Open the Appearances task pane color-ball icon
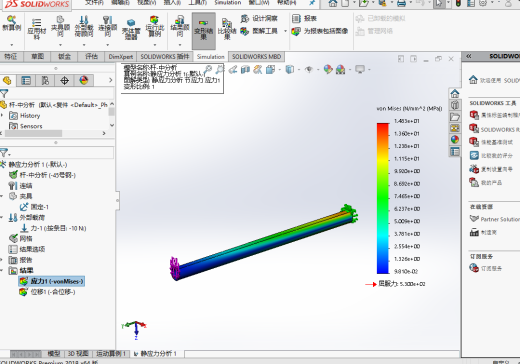520x364 pixels. 455,139
